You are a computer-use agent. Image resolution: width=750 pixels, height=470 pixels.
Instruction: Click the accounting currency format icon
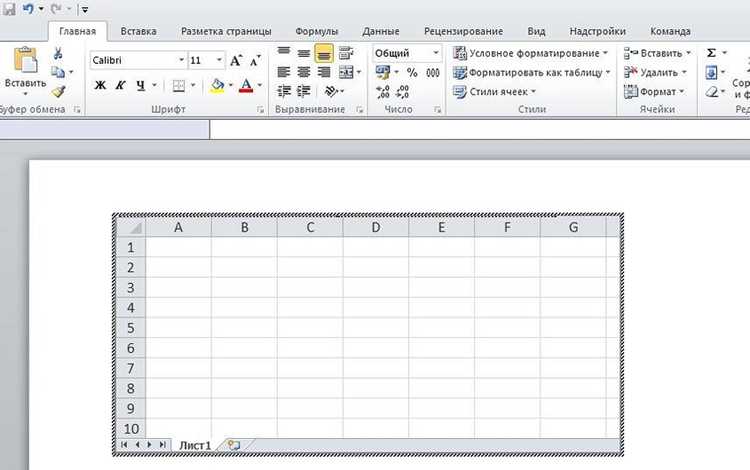coord(383,72)
